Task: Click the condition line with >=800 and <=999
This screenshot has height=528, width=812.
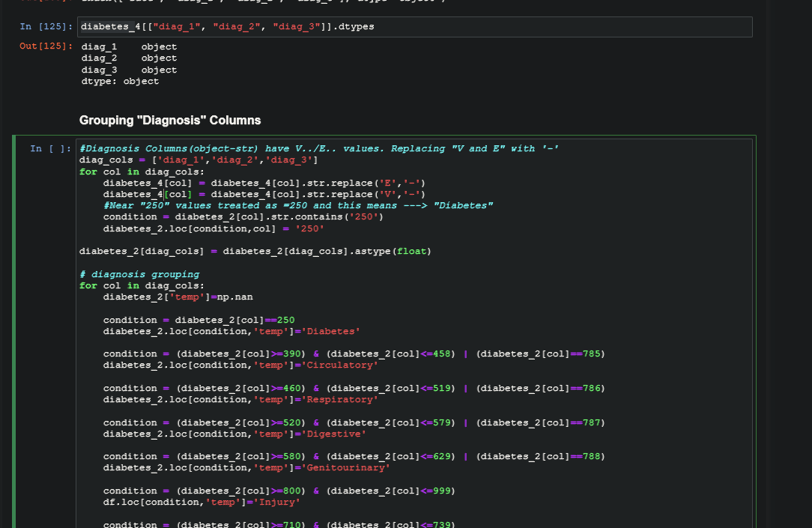Action: pyautogui.click(x=279, y=491)
